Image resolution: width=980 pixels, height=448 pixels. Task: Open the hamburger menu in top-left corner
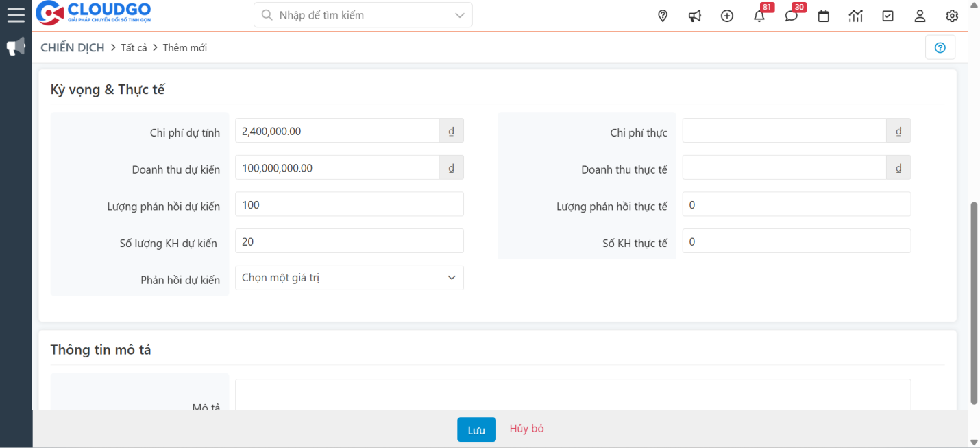15,15
